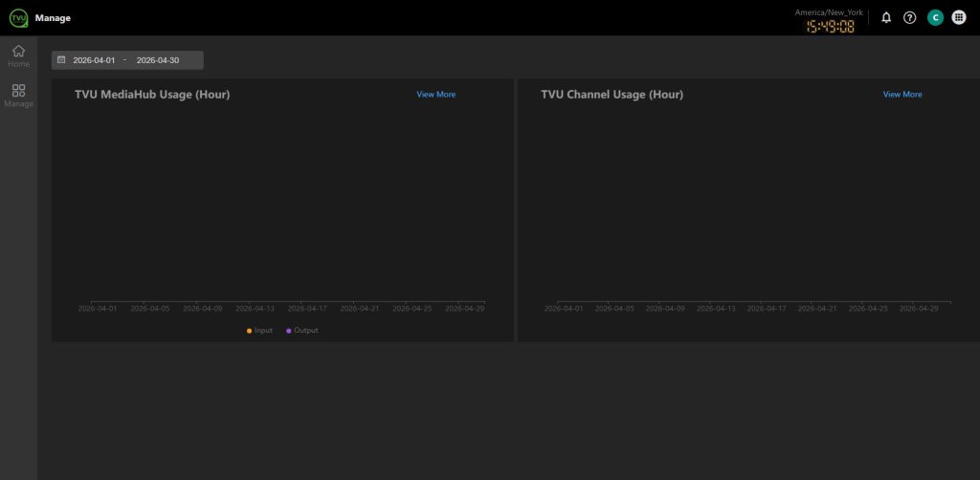
Task: Click the Manage header title
Action: [53, 18]
